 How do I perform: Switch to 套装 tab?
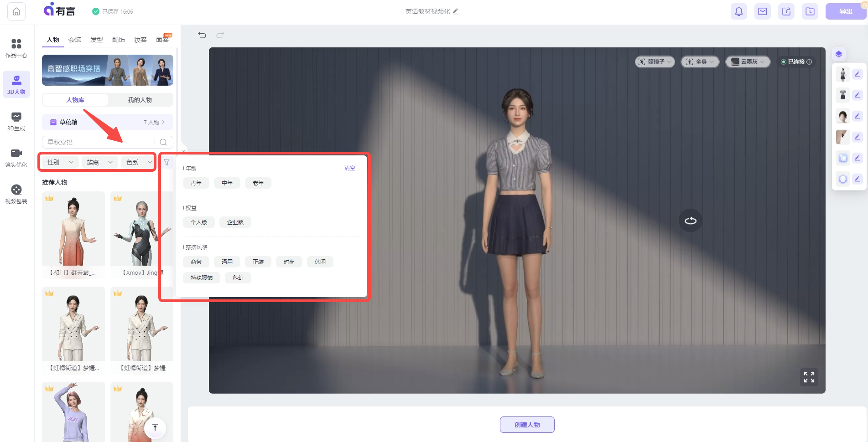click(75, 40)
